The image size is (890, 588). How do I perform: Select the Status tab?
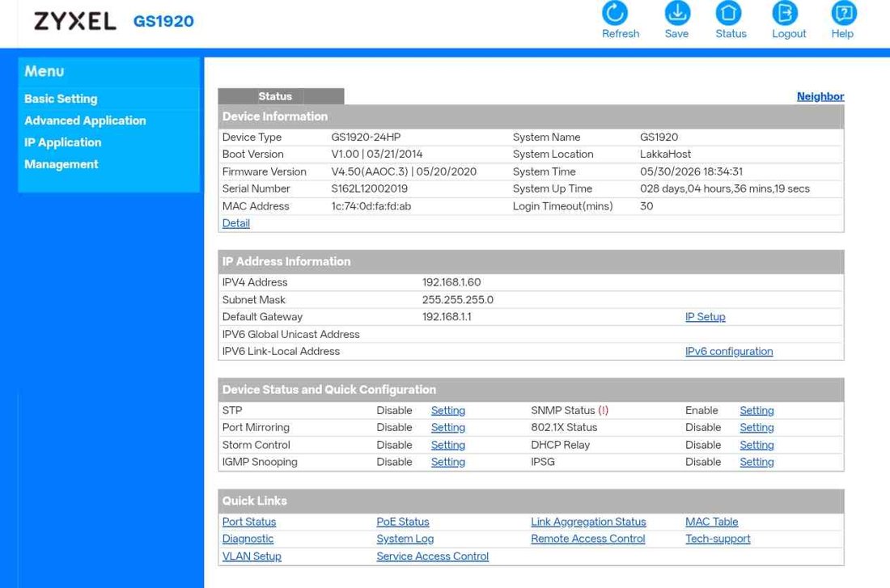275,96
